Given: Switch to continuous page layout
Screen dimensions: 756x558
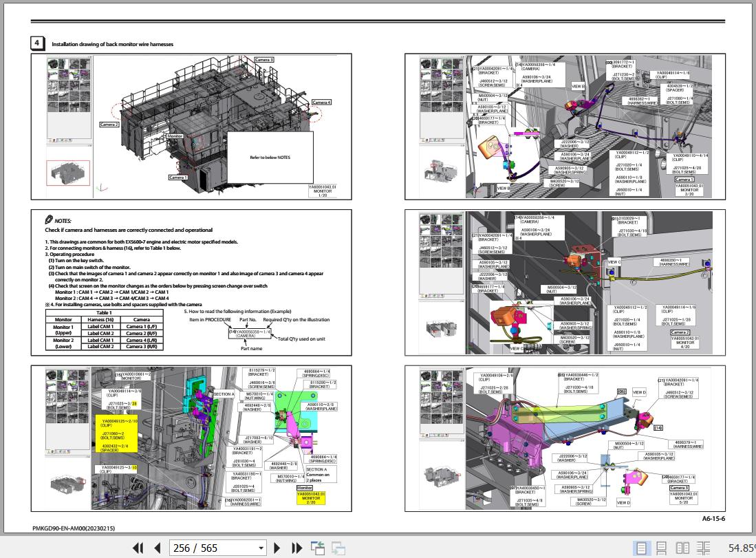Looking at the screenshot, I should [x=662, y=548].
